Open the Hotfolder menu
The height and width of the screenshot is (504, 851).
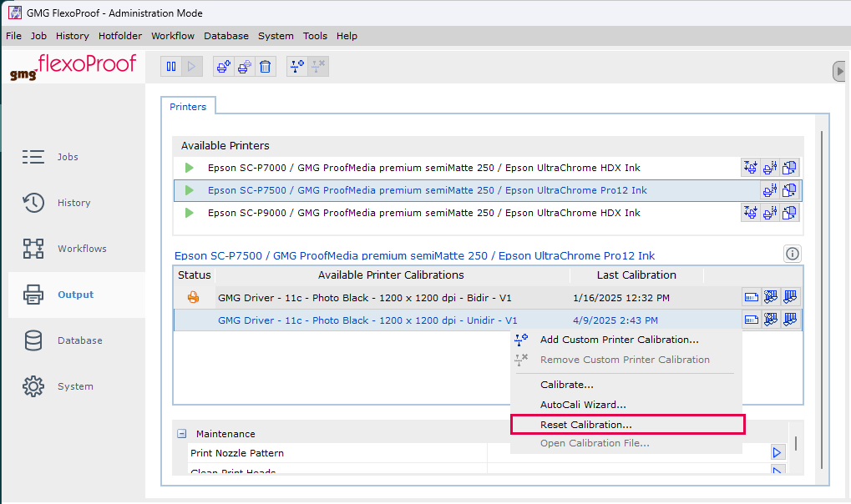click(119, 36)
